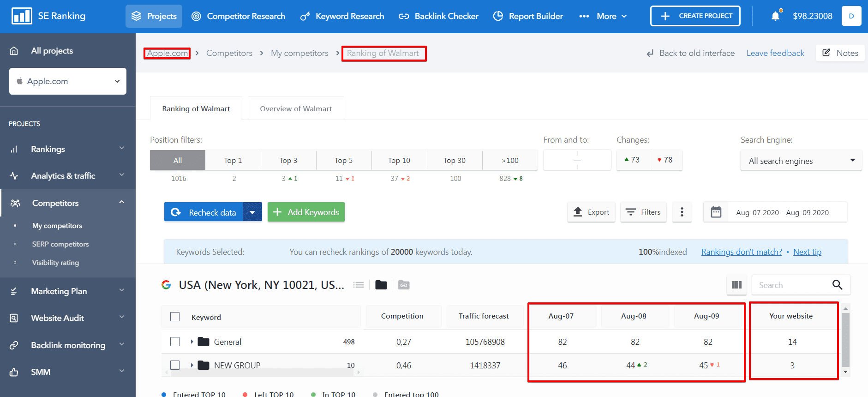Click the black folder groups icon

[381, 285]
